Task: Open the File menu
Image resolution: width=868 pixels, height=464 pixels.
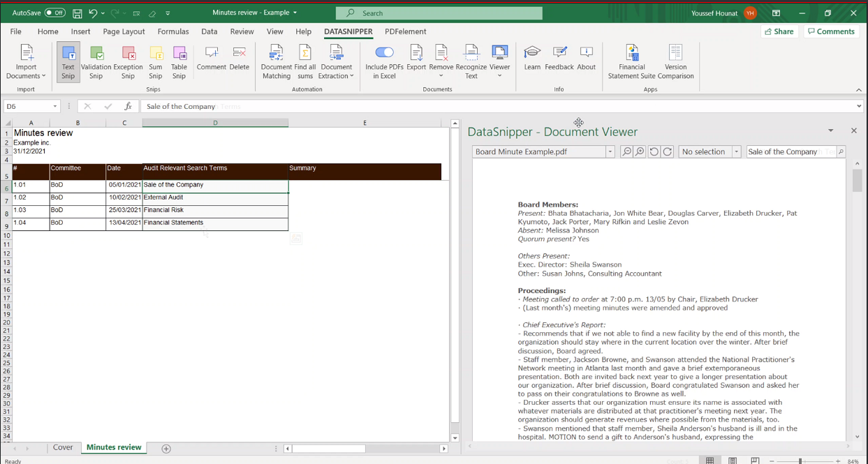Action: [x=15, y=31]
